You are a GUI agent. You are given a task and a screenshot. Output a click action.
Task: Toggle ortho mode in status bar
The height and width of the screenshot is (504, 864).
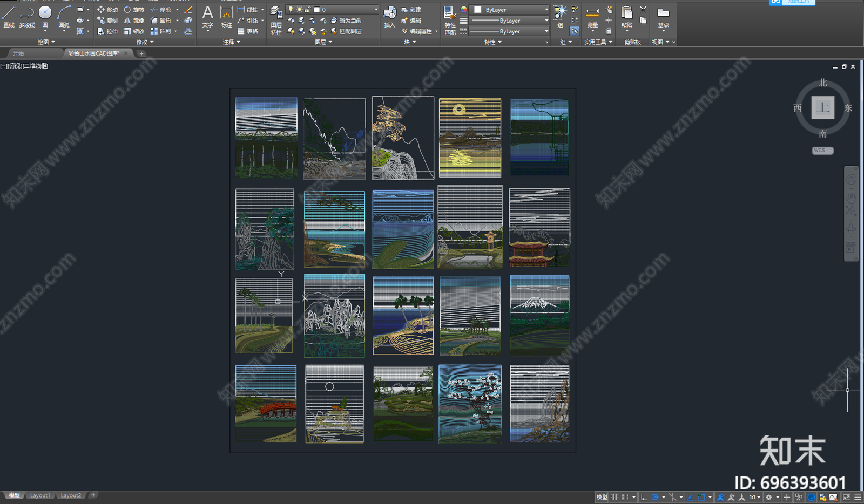pyautogui.click(x=644, y=497)
